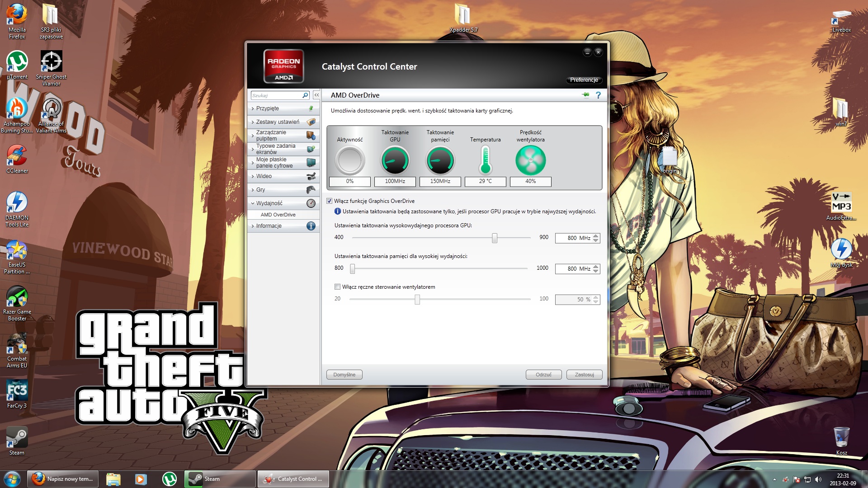Click the help question mark icon
The height and width of the screenshot is (488, 868).
(x=598, y=95)
